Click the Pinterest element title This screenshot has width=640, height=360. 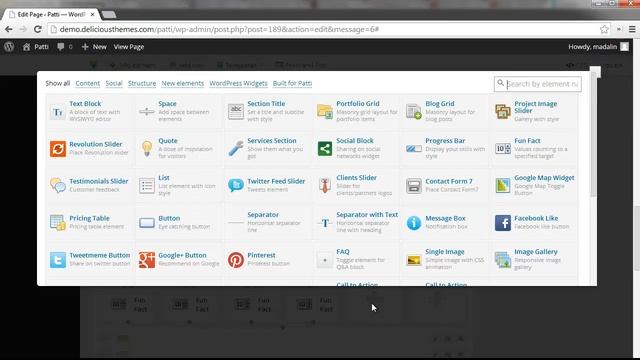point(261,255)
